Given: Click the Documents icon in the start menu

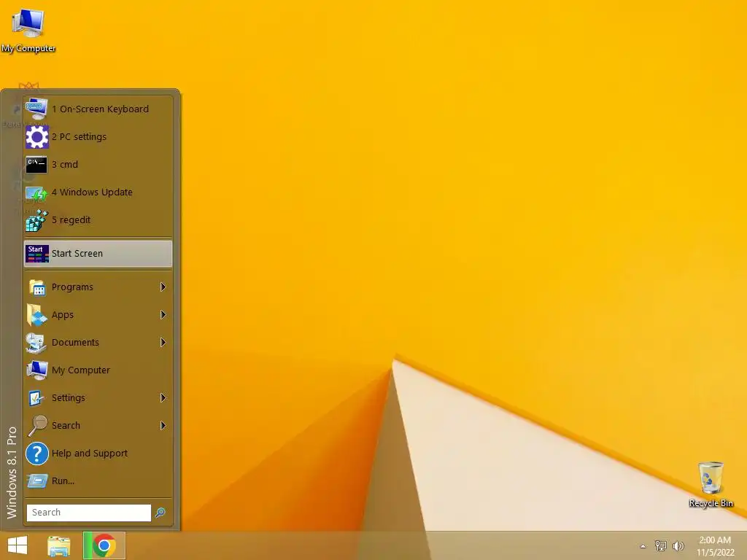Looking at the screenshot, I should pos(36,343).
